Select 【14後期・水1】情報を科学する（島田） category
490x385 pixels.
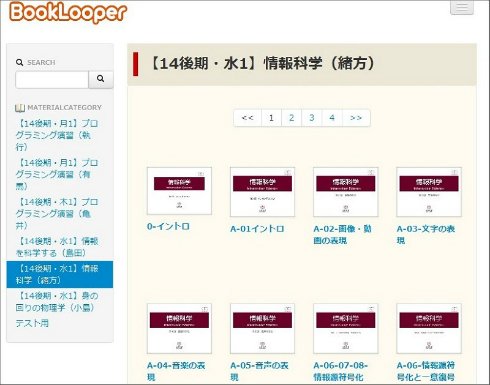click(x=57, y=247)
